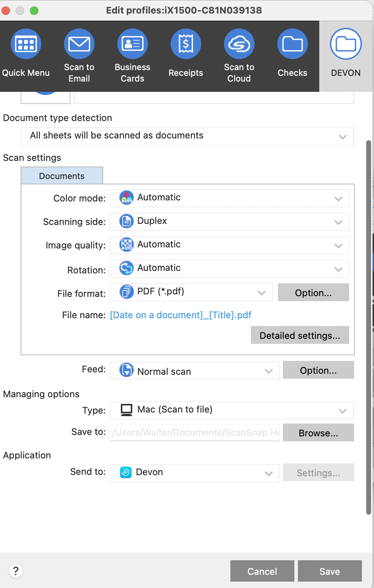374x588 pixels.
Task: Open the Receipts profile icon
Action: click(x=186, y=44)
